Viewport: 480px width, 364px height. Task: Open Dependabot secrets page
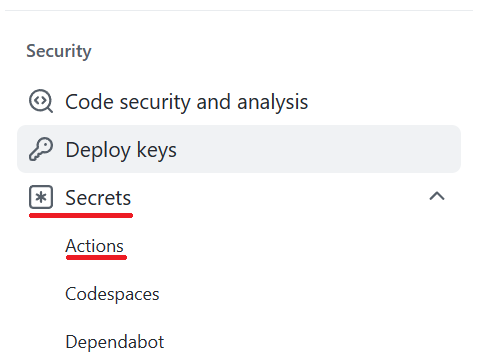(x=115, y=342)
